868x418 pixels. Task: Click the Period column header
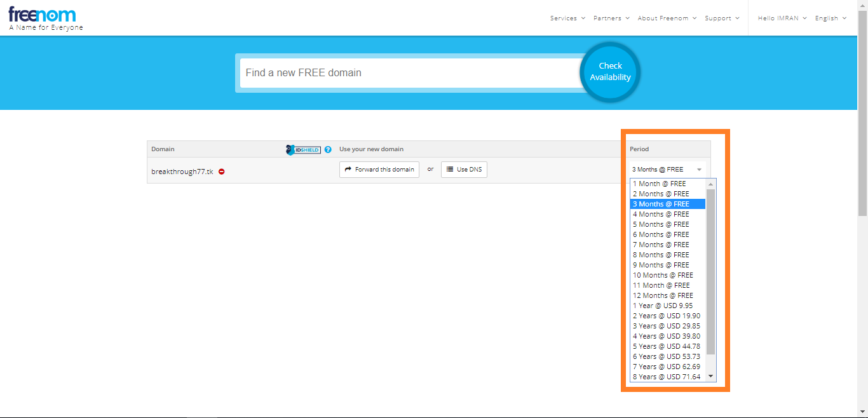click(639, 149)
